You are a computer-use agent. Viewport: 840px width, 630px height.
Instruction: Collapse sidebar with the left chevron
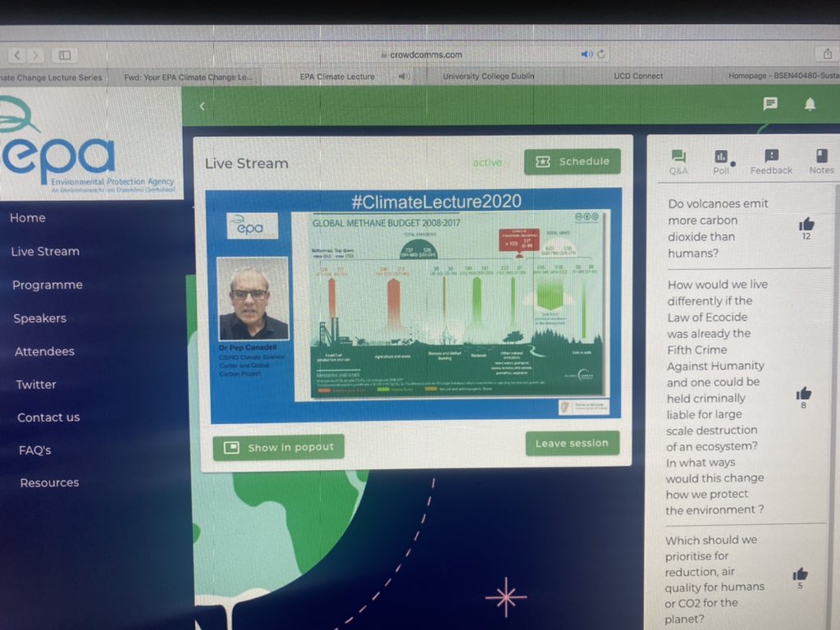coord(202,106)
